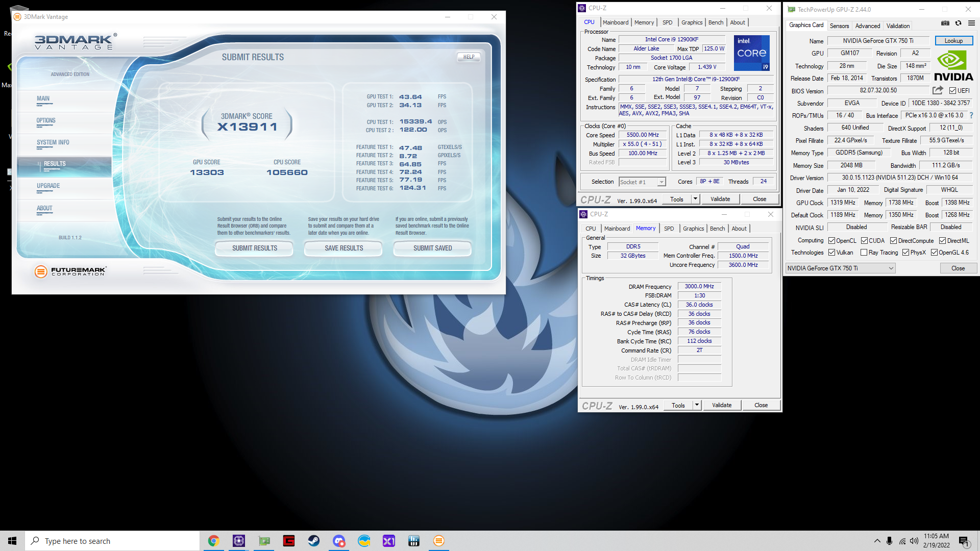980x551 pixels.
Task: Click Validate in lower CPU-Z window
Action: tap(722, 405)
